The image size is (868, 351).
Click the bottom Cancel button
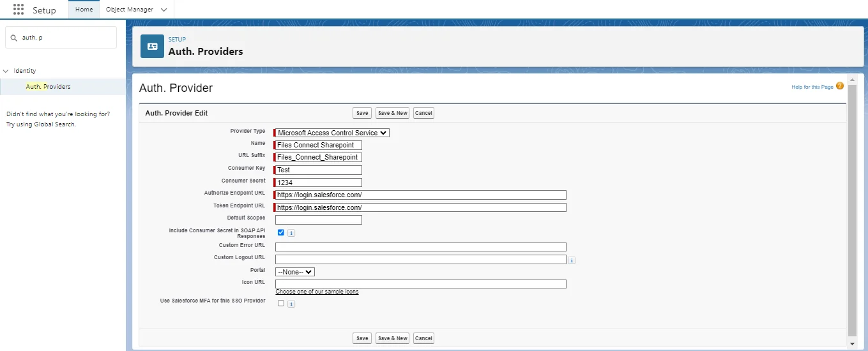(x=423, y=338)
